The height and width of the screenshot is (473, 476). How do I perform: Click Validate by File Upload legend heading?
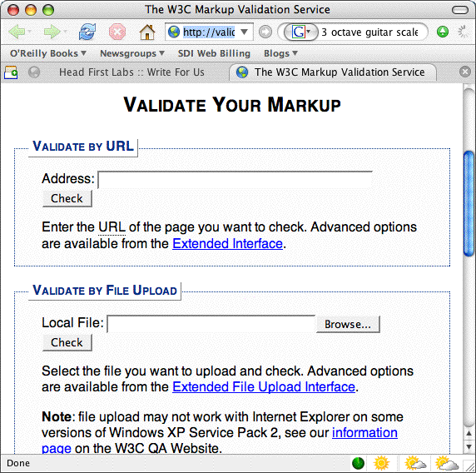[105, 290]
